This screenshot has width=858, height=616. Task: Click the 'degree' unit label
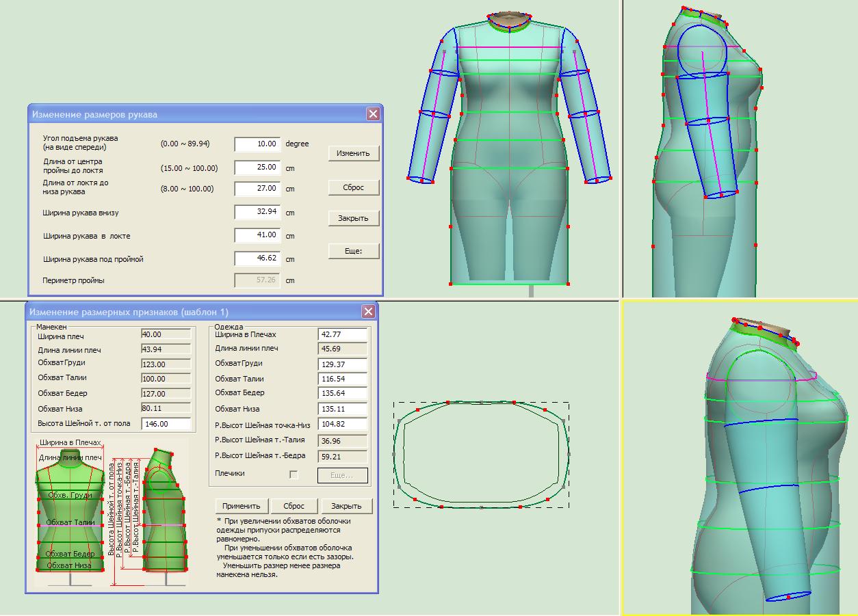pos(297,144)
